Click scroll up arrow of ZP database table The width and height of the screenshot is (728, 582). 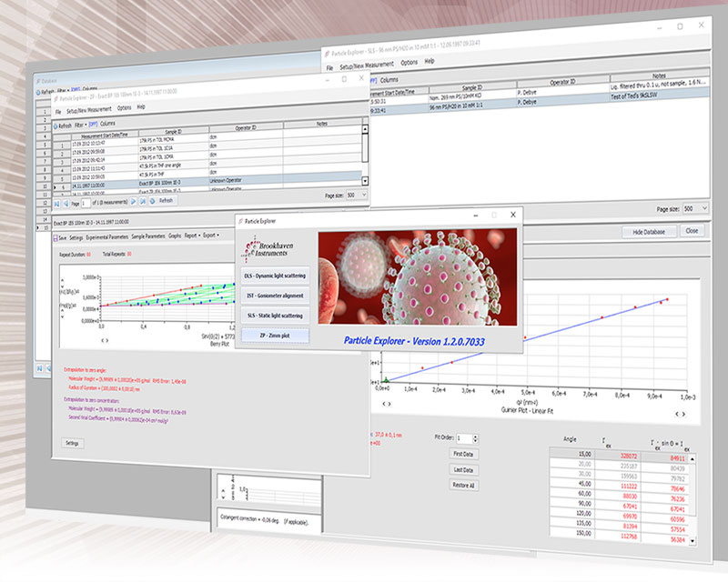pos(365,129)
